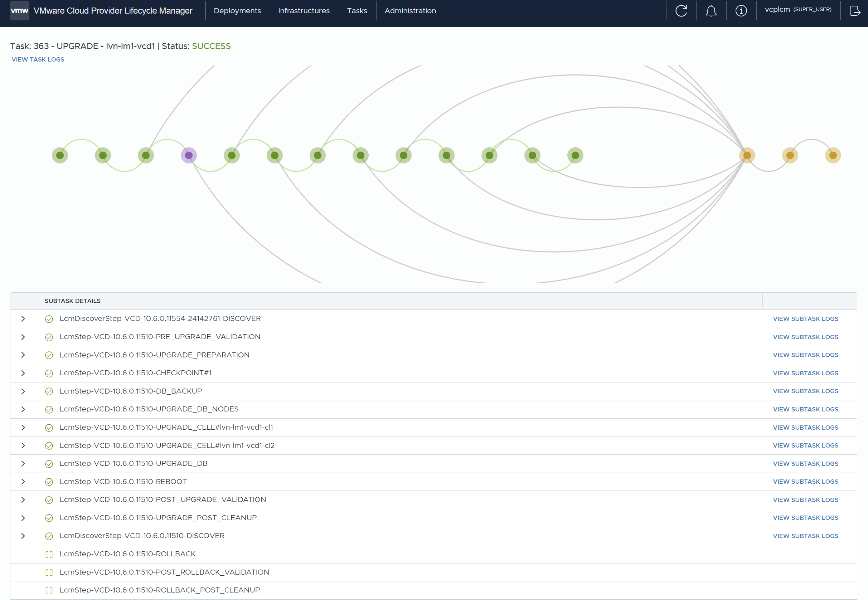Click the last orange graph node
Screen dimensions: 868x600
coord(833,155)
